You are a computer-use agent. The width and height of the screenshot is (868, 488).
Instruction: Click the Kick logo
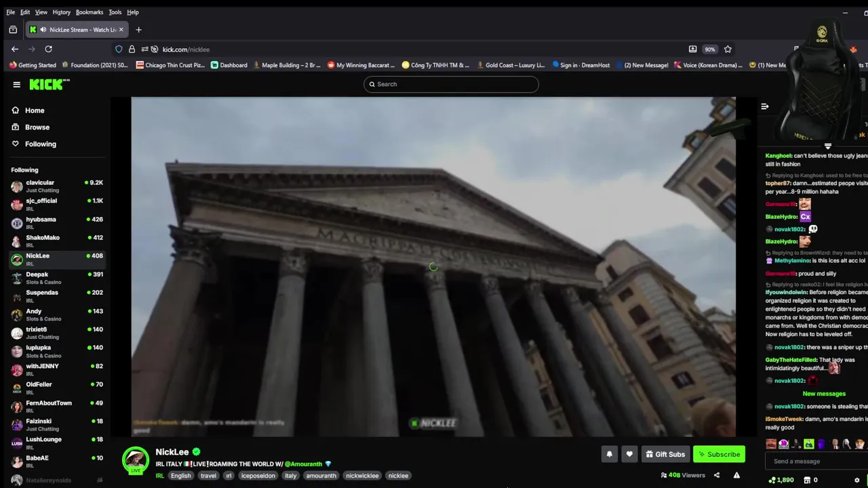point(49,84)
